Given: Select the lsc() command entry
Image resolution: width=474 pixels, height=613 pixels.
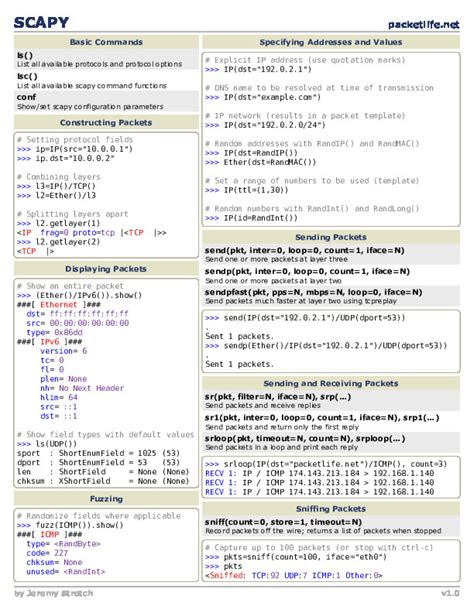Looking at the screenshot, I should click(106, 81).
